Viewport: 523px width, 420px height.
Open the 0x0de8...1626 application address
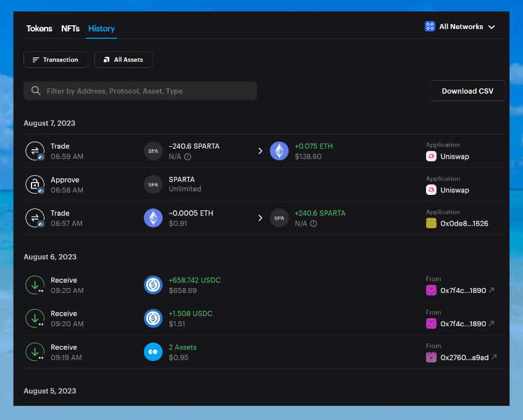[464, 224]
